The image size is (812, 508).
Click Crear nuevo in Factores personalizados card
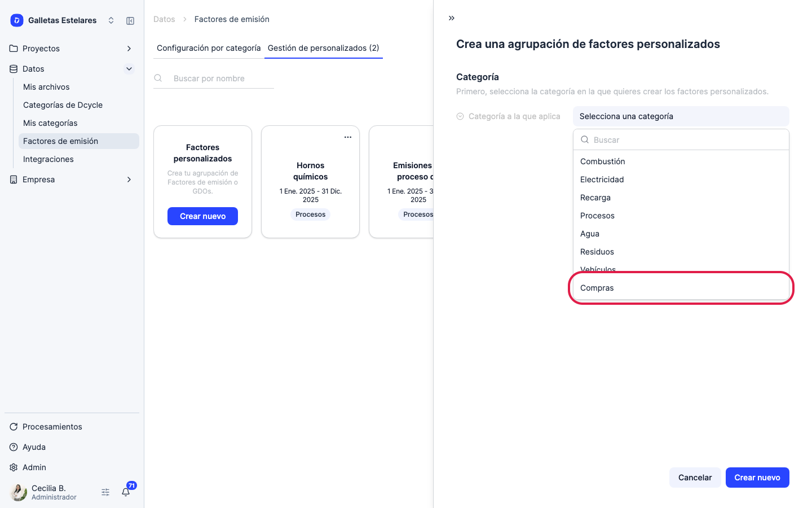click(x=202, y=216)
